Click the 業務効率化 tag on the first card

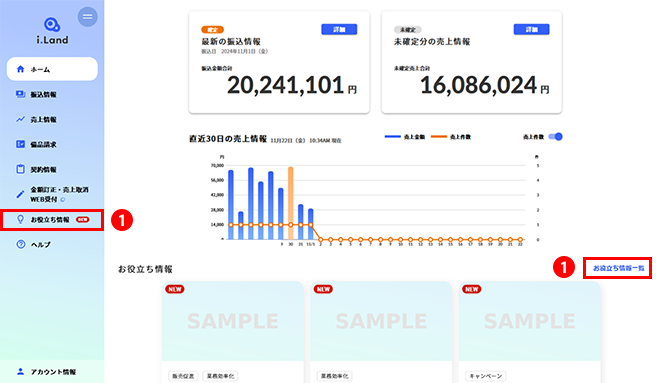(x=220, y=376)
